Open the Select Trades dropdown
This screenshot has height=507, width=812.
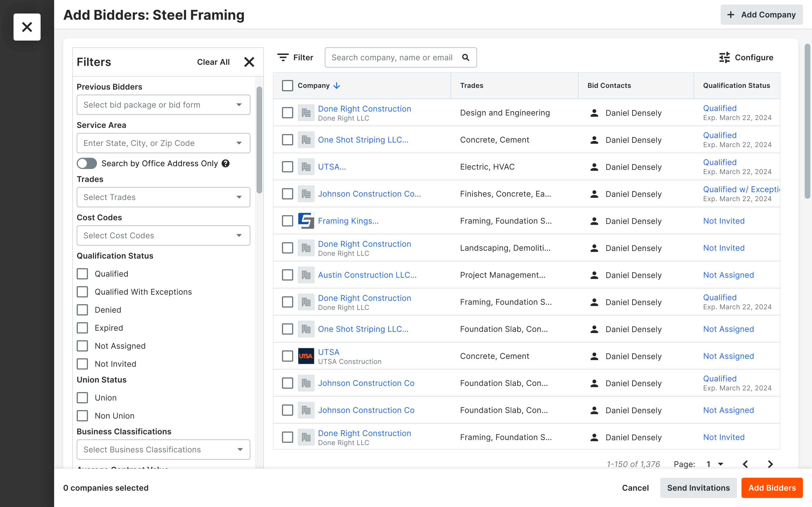tap(163, 197)
